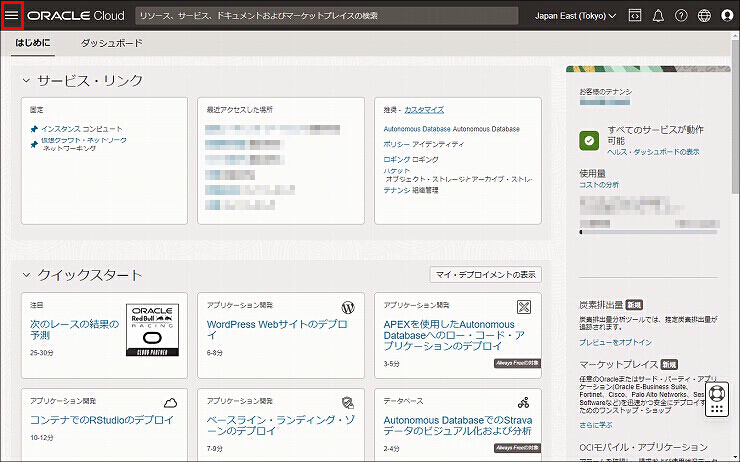This screenshot has height=462, width=740.
Task: Click the お客様のテナンシ tenancy name
Action: click(605, 102)
